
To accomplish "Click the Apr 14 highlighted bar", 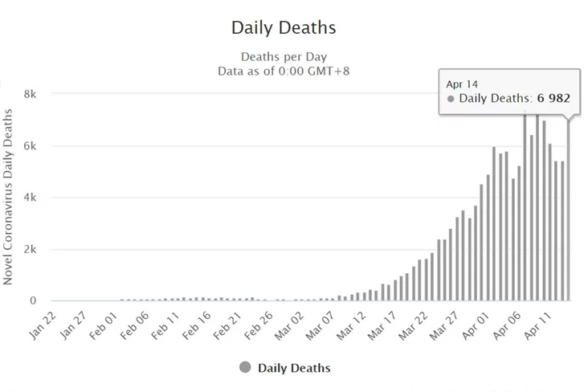I will [x=570, y=209].
